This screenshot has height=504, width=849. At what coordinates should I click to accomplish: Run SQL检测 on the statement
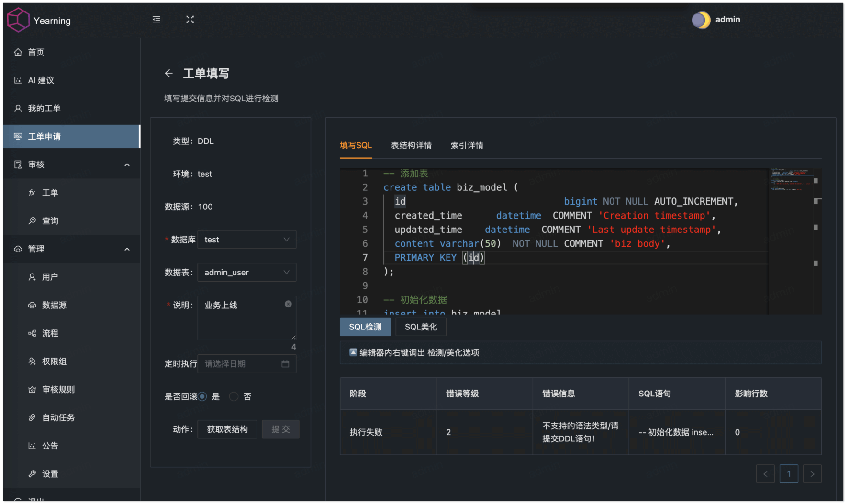365,327
